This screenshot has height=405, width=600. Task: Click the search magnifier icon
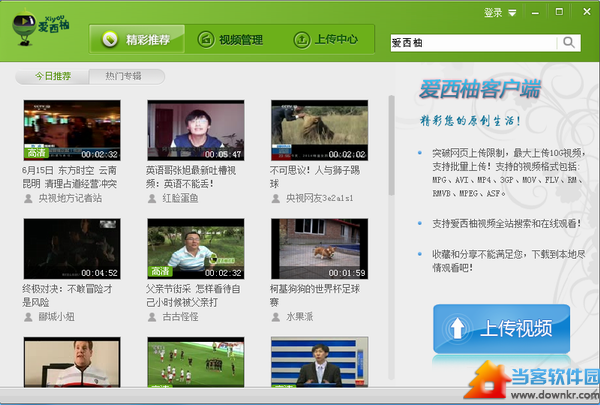point(569,42)
